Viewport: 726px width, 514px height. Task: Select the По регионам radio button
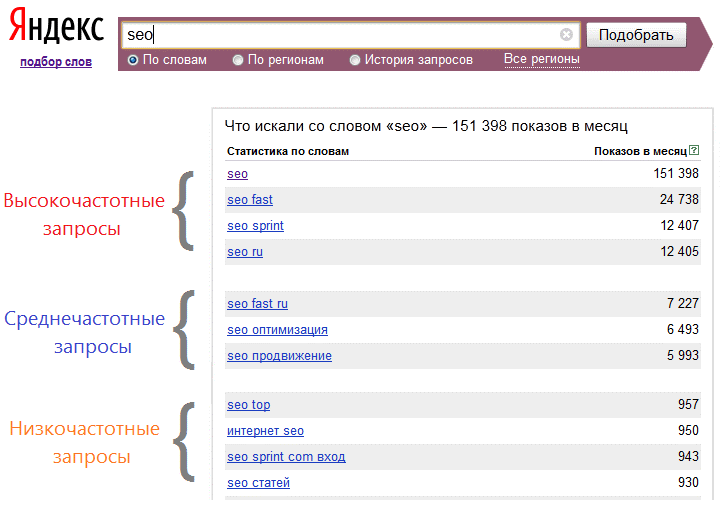point(238,60)
